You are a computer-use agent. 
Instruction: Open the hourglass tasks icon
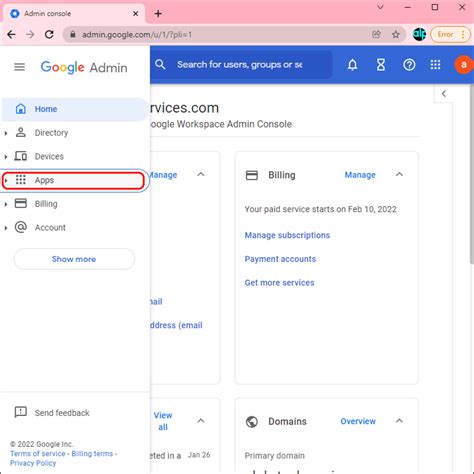tap(381, 65)
